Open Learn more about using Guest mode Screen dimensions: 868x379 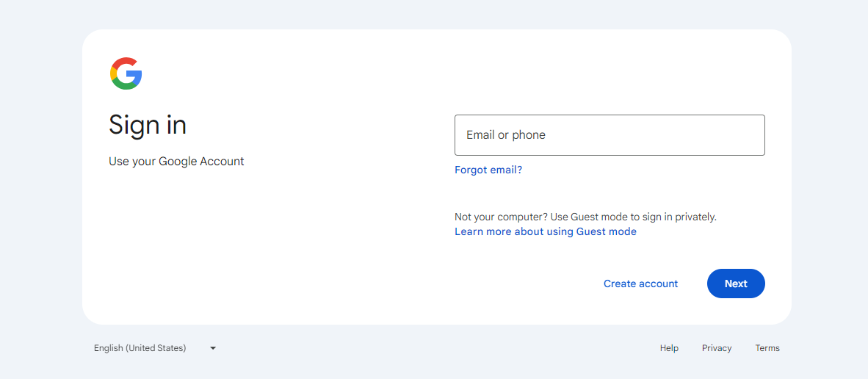click(545, 231)
